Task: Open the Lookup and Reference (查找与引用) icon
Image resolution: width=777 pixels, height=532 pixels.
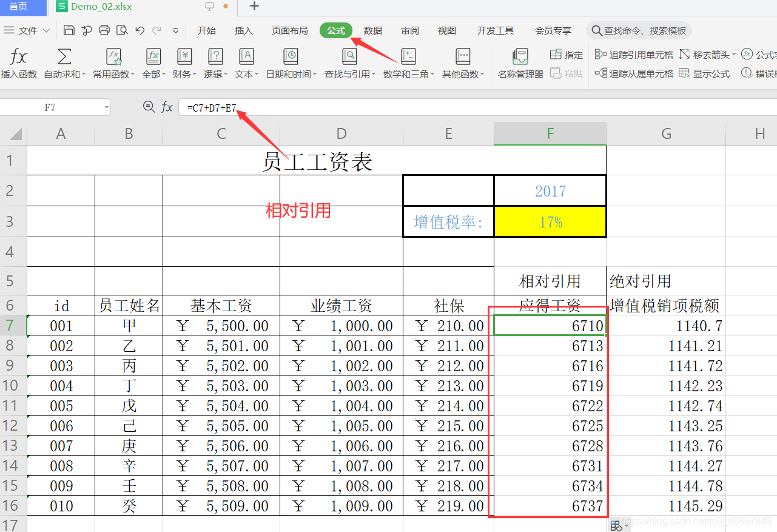Action: tap(349, 57)
